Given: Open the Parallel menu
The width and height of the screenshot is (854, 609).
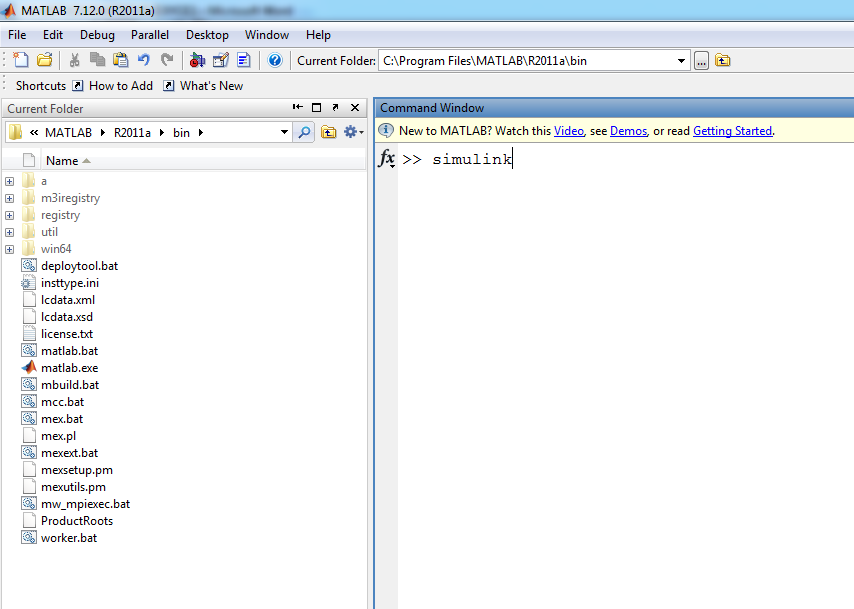Looking at the screenshot, I should [150, 35].
